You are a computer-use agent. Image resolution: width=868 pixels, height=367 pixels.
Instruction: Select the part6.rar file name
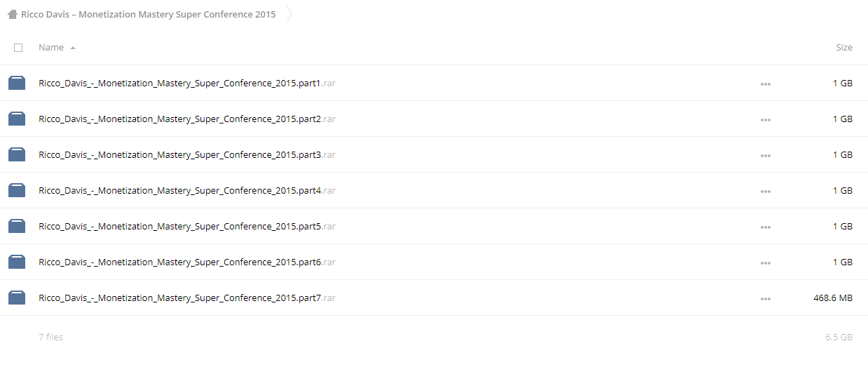[x=187, y=262]
